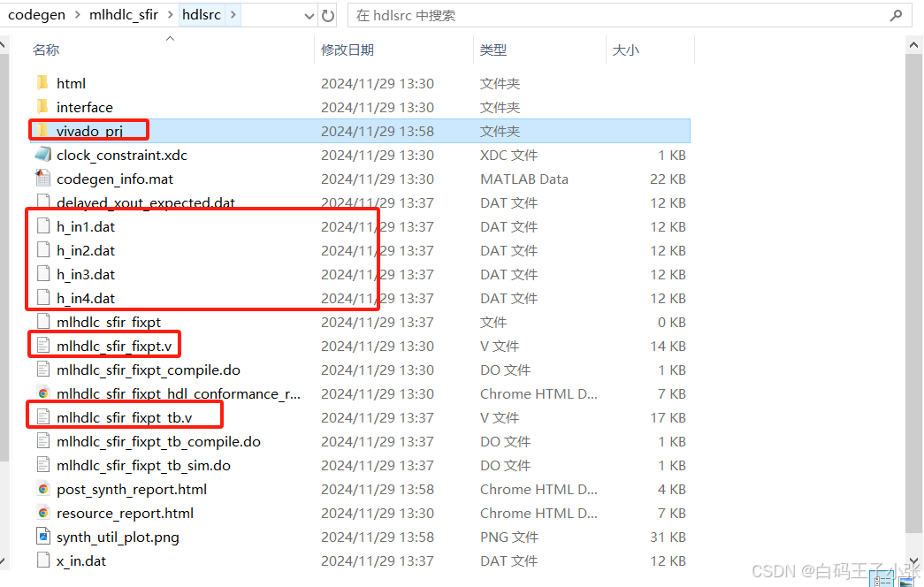Select the file name clock_constraint.xdc
Screen dimensions: 924x587
pos(122,155)
